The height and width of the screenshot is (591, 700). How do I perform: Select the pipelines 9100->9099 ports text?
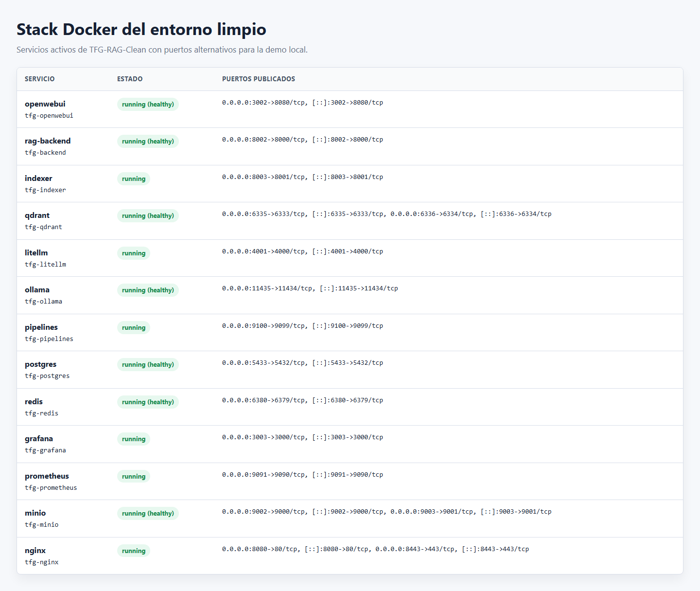click(302, 326)
